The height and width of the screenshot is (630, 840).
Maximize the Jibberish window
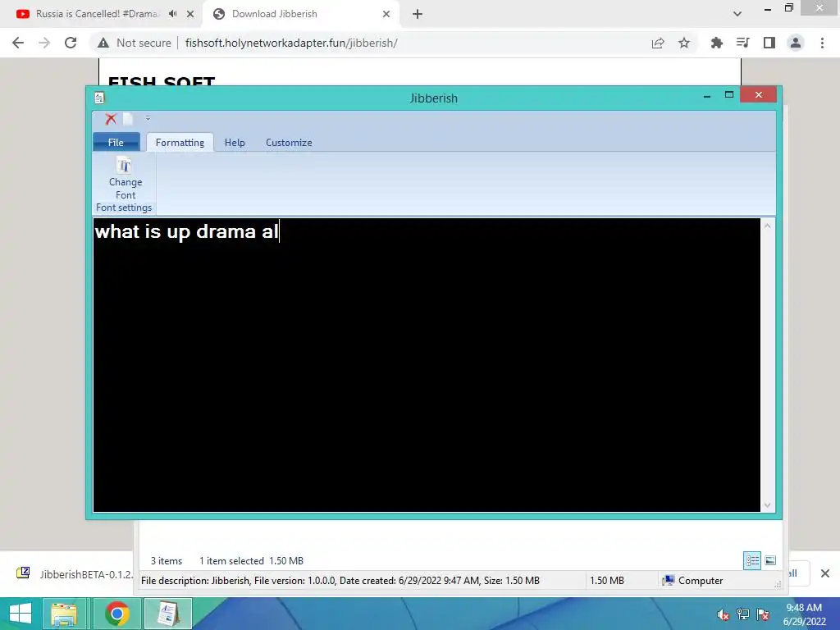729,95
